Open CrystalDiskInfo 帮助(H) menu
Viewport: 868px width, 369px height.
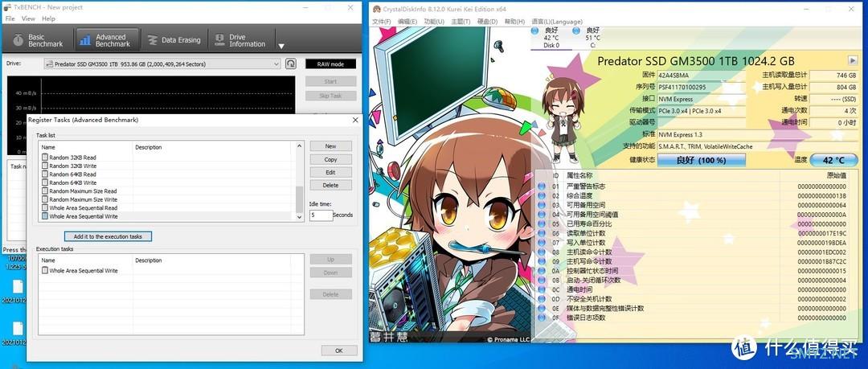[514, 22]
